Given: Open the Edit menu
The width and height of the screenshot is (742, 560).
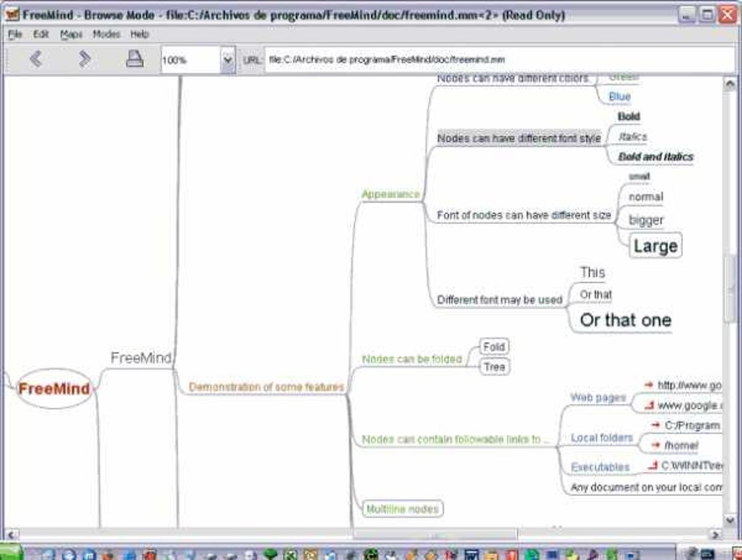Looking at the screenshot, I should (41, 34).
